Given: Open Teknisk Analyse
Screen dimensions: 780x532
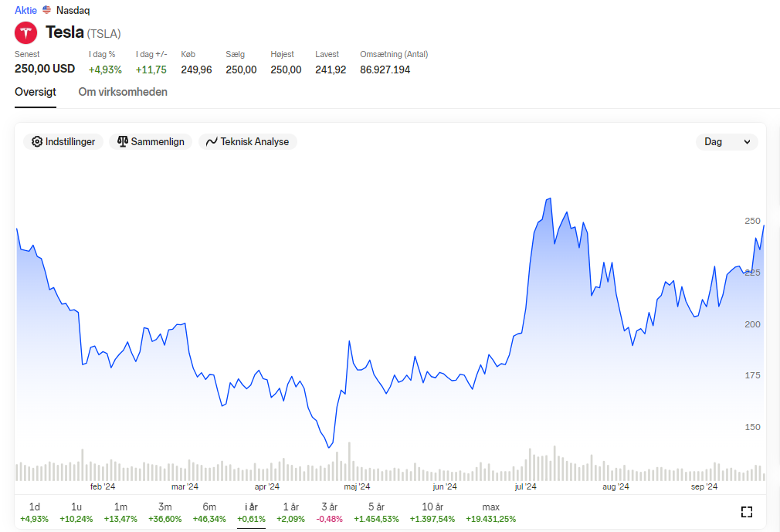Looking at the screenshot, I should (x=248, y=142).
